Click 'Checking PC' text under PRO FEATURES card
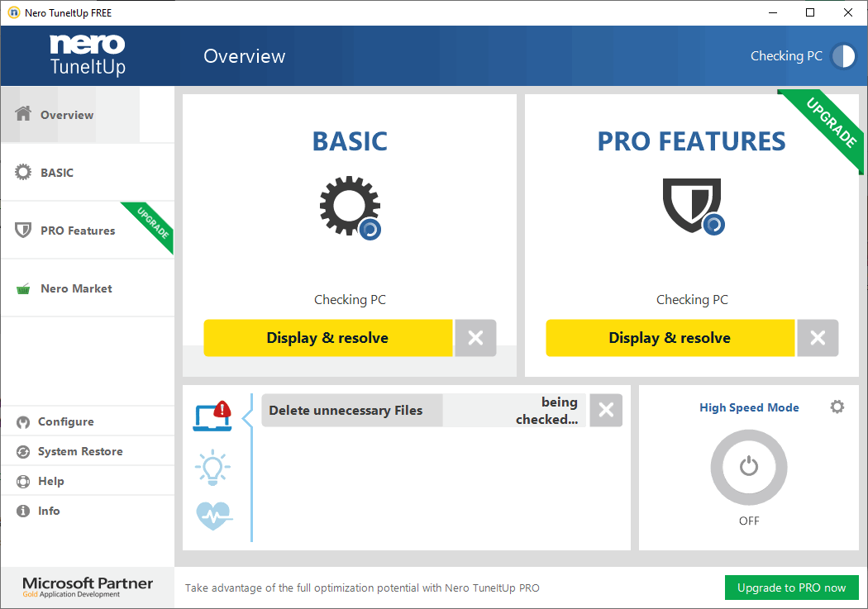 pyautogui.click(x=692, y=299)
